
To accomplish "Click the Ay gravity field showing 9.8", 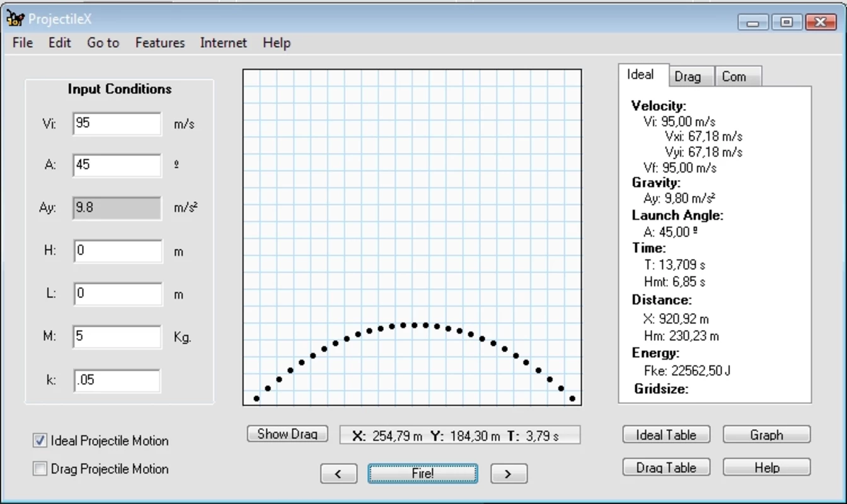I will (x=117, y=208).
